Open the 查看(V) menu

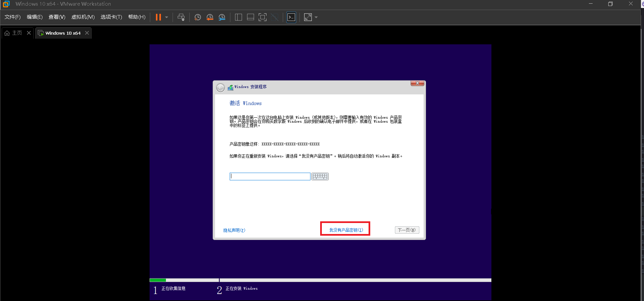pos(57,17)
